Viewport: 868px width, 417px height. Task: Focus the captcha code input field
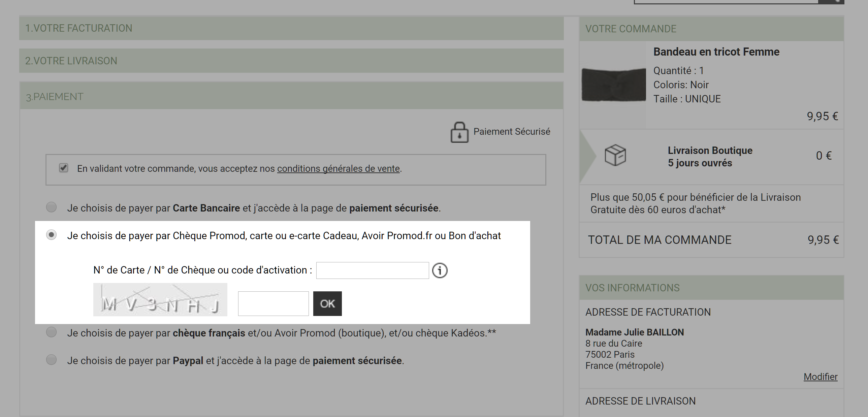click(273, 303)
